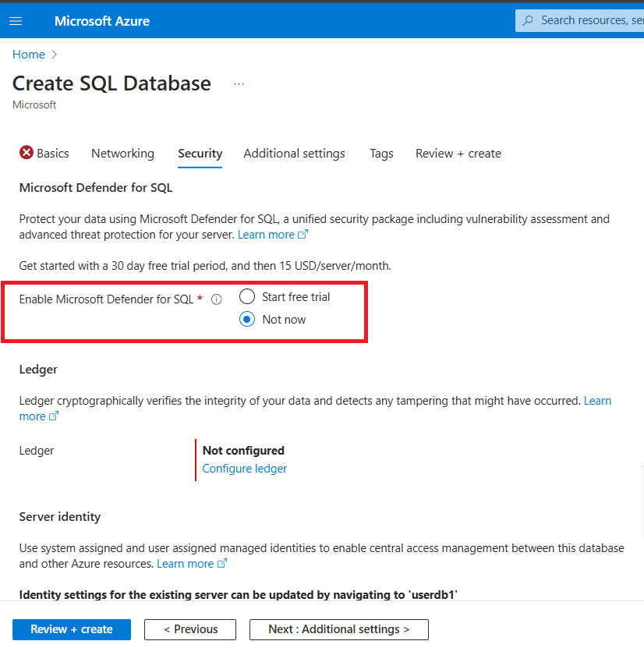Screen dimensions: 644x648
Task: Click the Not configured ledger status text
Action: click(x=243, y=451)
